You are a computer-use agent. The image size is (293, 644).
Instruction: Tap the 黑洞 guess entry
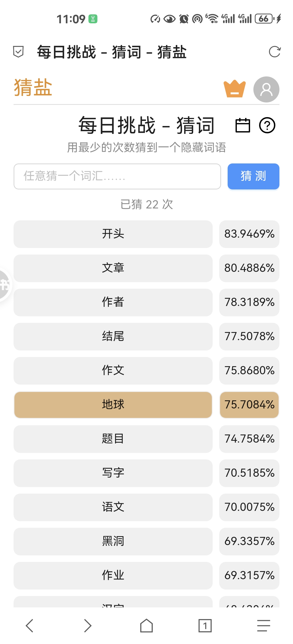pos(113,541)
